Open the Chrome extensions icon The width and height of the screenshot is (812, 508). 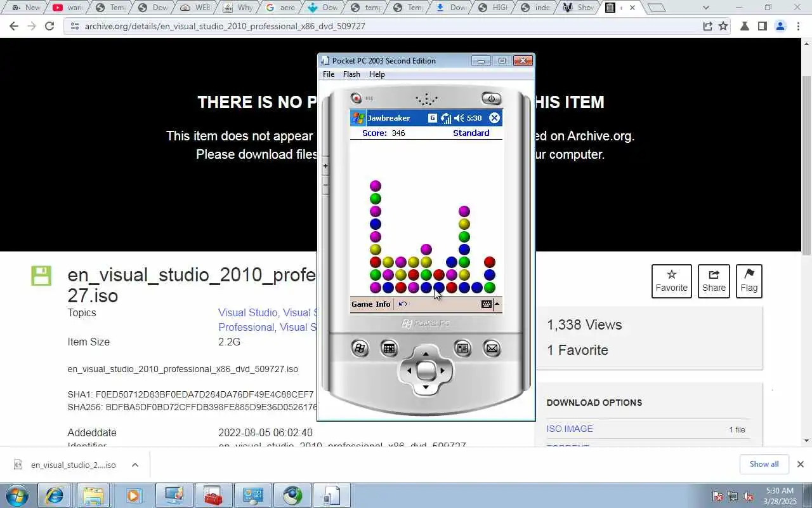tap(745, 26)
